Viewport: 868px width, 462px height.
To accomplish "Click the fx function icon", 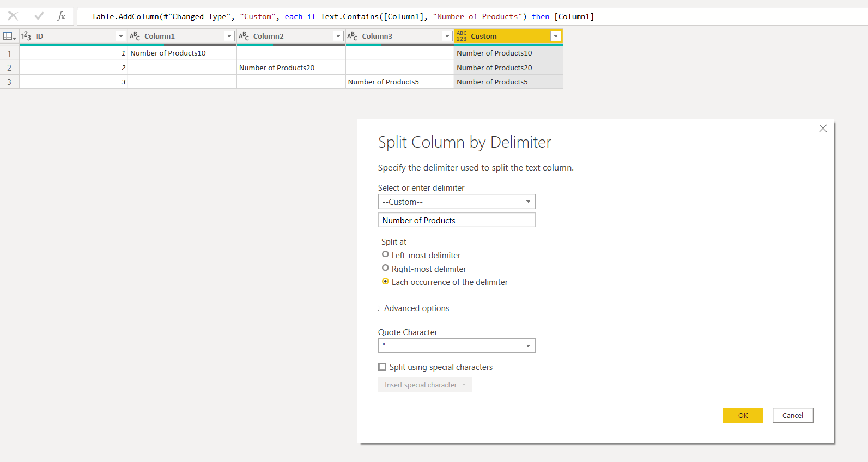I will click(62, 16).
